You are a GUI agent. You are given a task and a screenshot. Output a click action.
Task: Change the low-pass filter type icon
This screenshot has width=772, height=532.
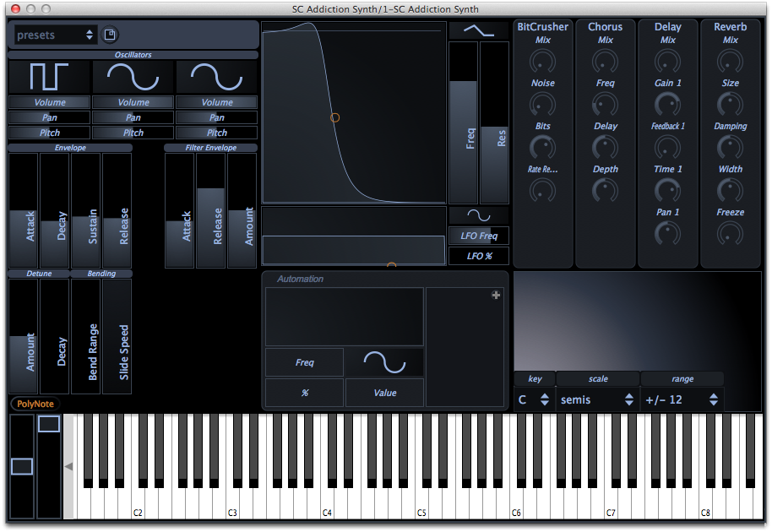pyautogui.click(x=479, y=31)
